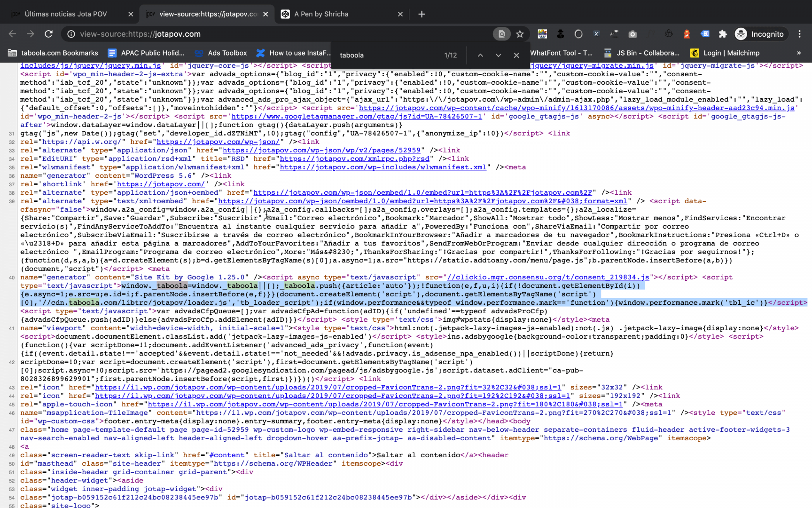
Task: Open the colorful pixel-art extension icon
Action: coord(542,34)
